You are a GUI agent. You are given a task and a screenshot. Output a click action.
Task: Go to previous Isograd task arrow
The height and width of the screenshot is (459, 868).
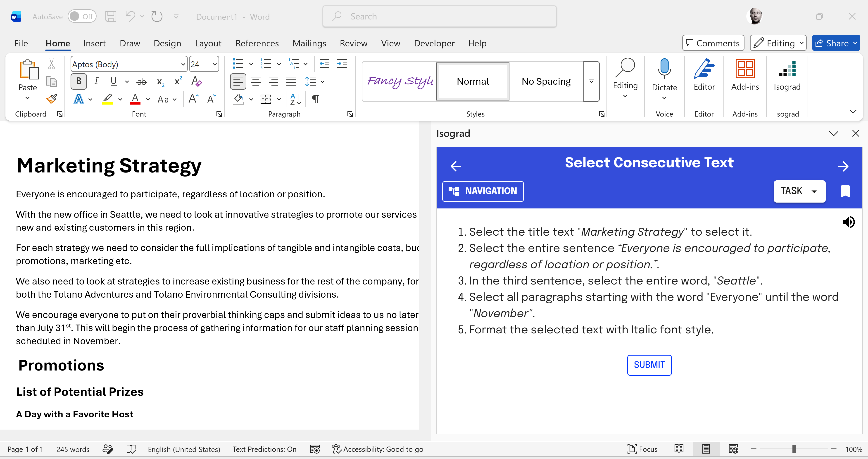(x=456, y=166)
